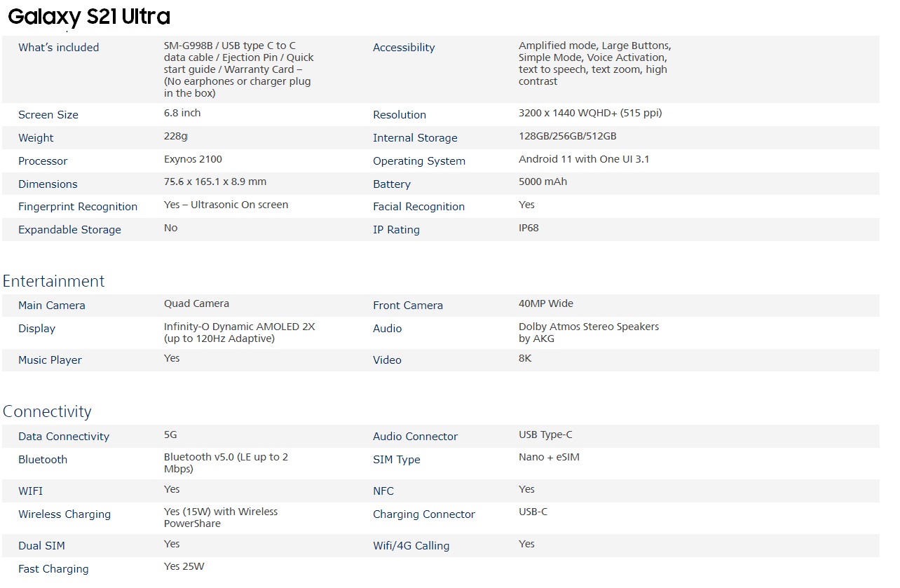
Task: Click the Main Camera label
Action: (x=52, y=306)
